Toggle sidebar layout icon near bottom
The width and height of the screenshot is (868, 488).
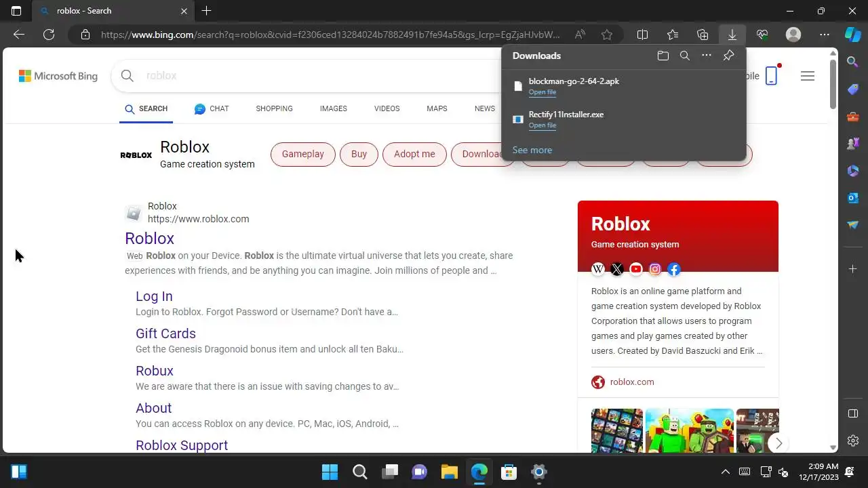[853, 413]
